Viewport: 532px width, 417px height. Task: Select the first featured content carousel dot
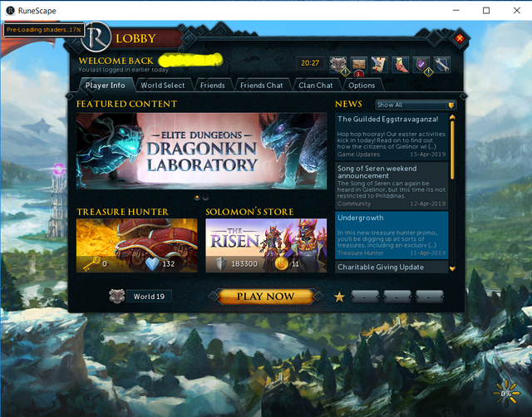point(197,197)
